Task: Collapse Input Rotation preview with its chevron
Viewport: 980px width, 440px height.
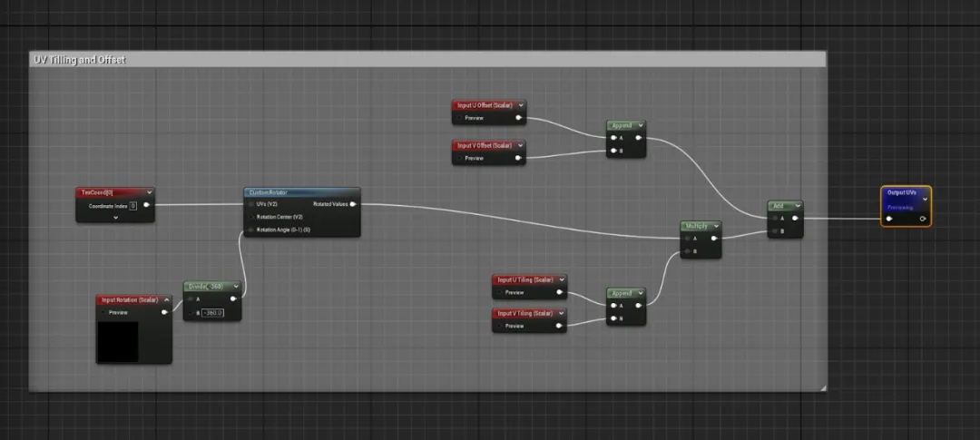Action: [166, 300]
